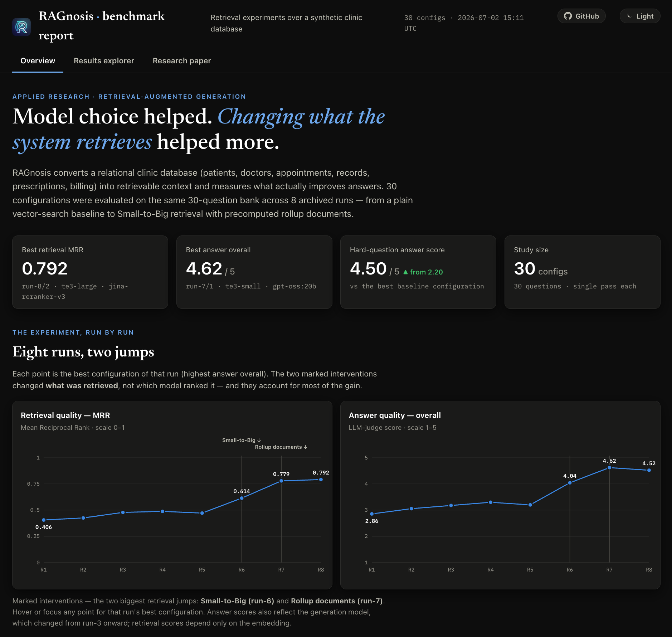Click the 2.86 starting point in Answer quality chart
Image resolution: width=672 pixels, height=637 pixels.
point(372,514)
